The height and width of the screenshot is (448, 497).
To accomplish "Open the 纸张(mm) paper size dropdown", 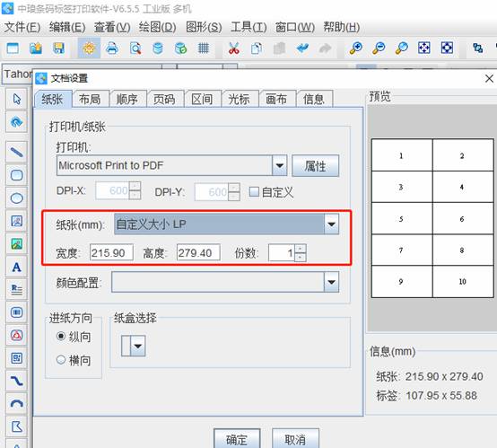I will point(332,224).
